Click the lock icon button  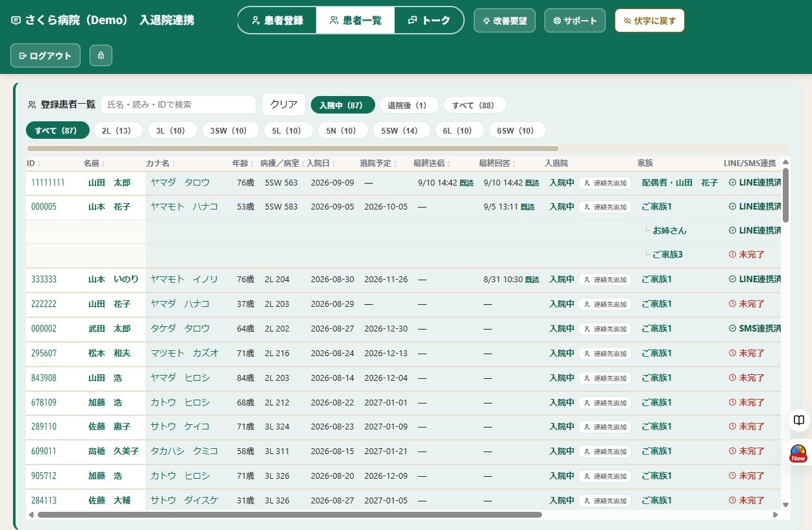click(x=101, y=55)
